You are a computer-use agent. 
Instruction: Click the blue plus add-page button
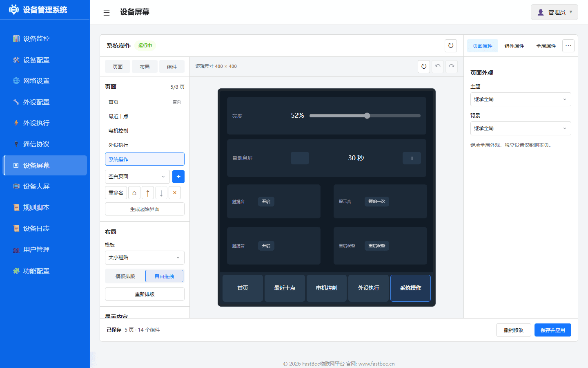click(x=178, y=177)
